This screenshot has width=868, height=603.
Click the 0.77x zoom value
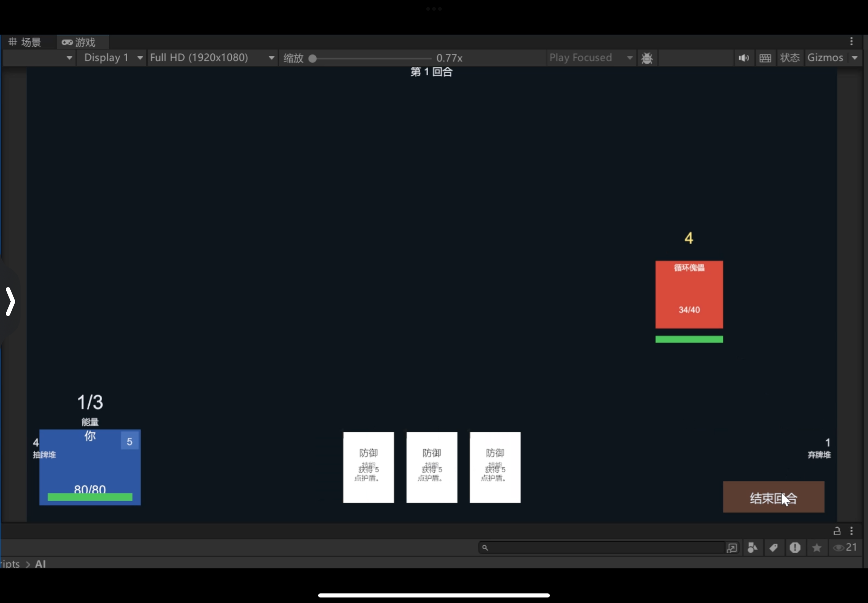(449, 58)
